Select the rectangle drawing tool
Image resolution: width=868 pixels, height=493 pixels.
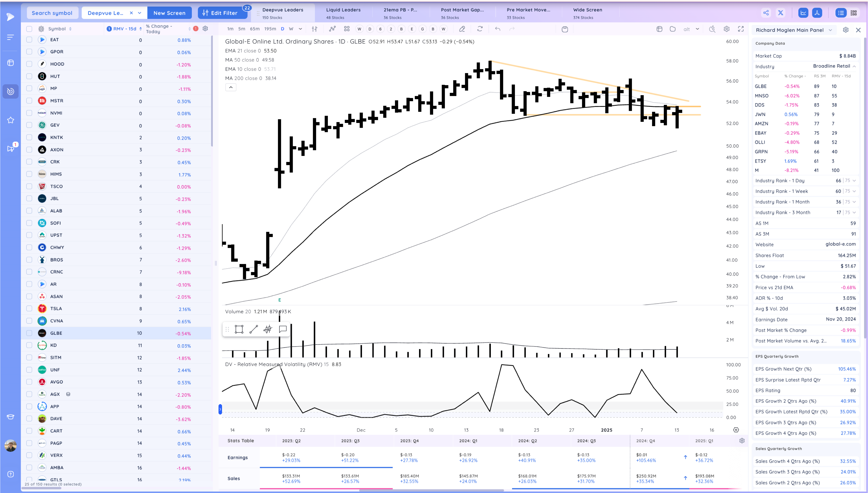(x=239, y=329)
